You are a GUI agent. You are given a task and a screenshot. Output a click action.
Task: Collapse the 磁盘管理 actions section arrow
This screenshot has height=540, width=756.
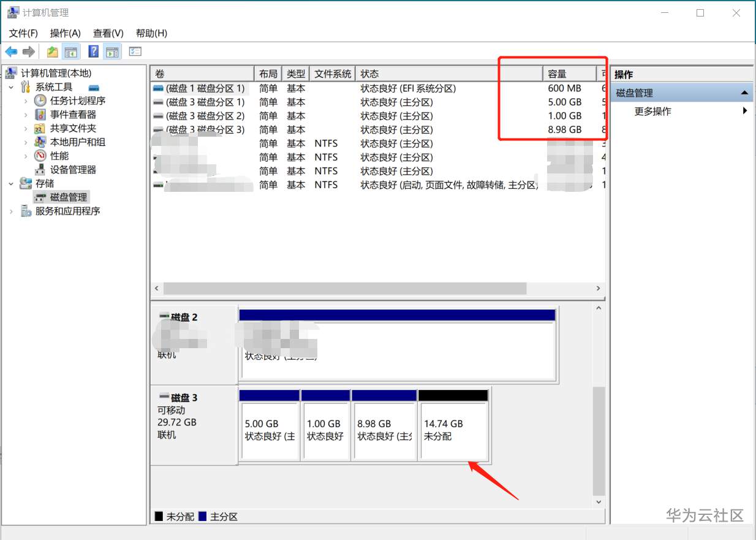click(x=744, y=93)
